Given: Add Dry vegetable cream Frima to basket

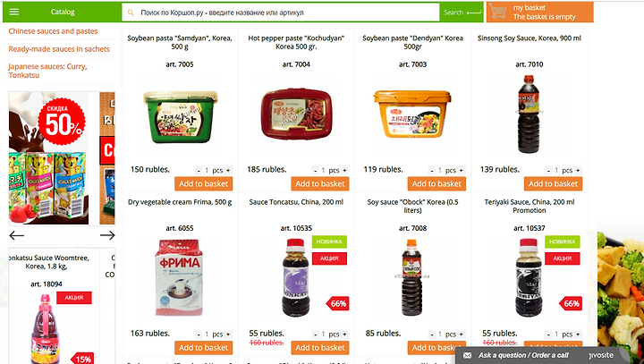Looking at the screenshot, I should 203,348.
